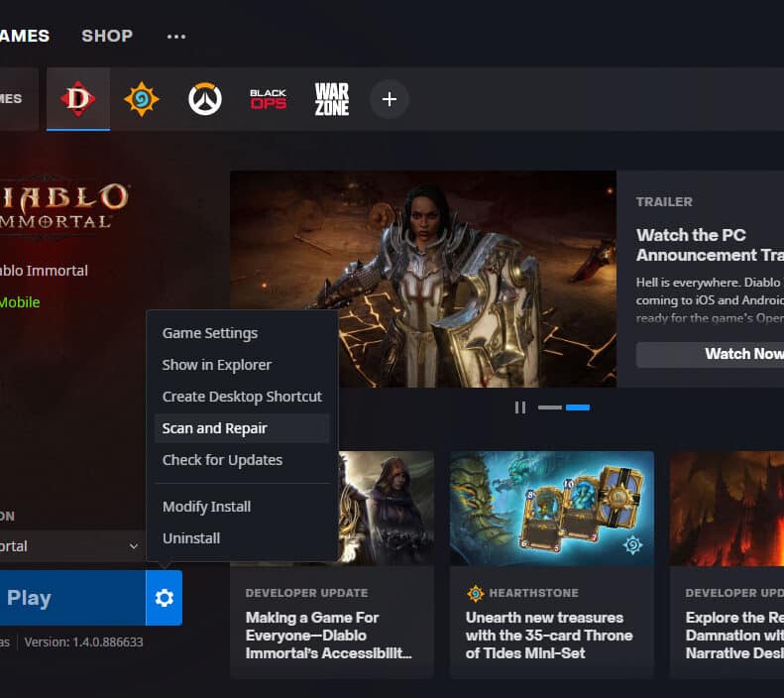
Task: Click Uninstall in the options menu
Action: (191, 538)
